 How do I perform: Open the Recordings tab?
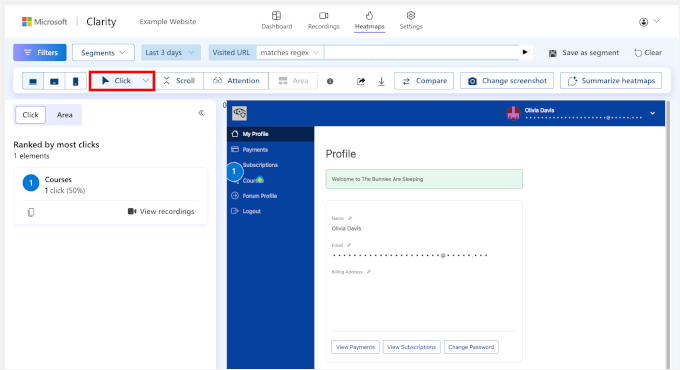324,21
